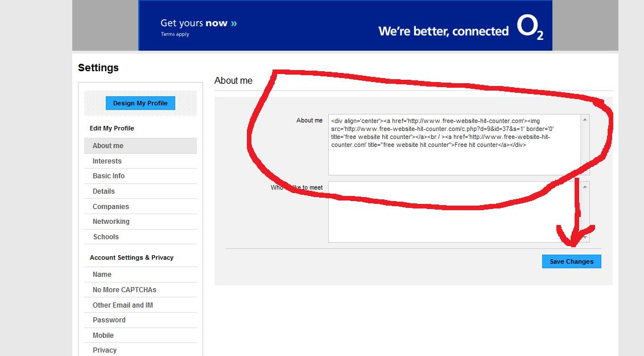
Task: Open the Companies sidebar item
Action: [x=141, y=206]
